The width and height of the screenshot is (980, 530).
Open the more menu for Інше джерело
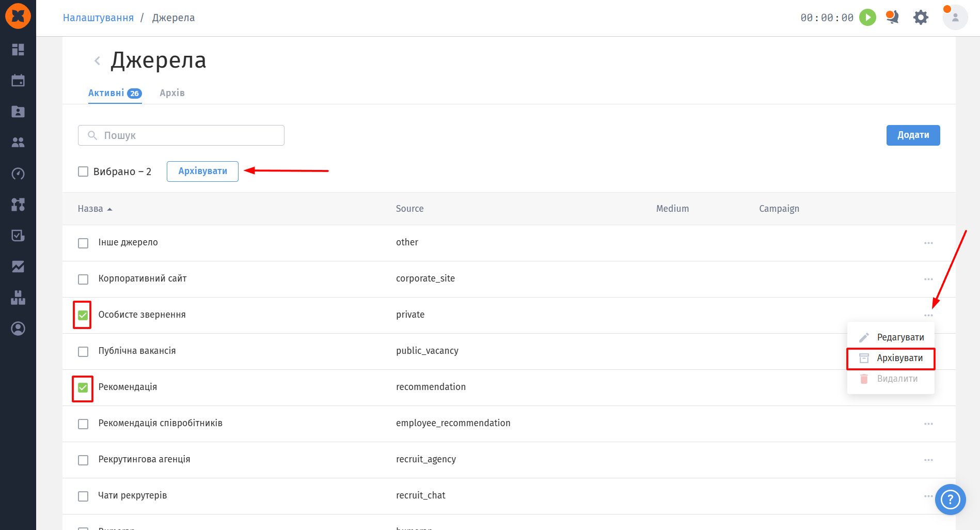(x=928, y=243)
